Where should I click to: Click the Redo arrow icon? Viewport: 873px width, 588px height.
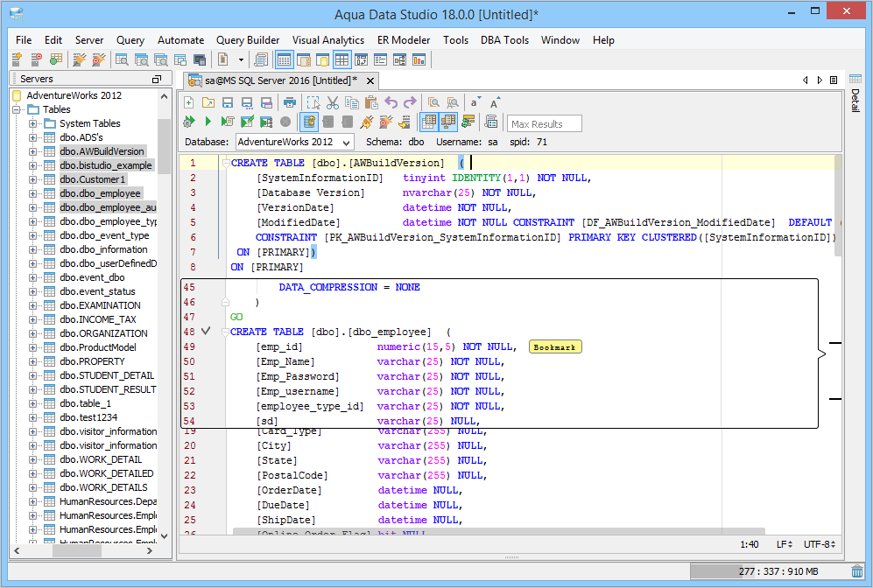click(x=410, y=102)
